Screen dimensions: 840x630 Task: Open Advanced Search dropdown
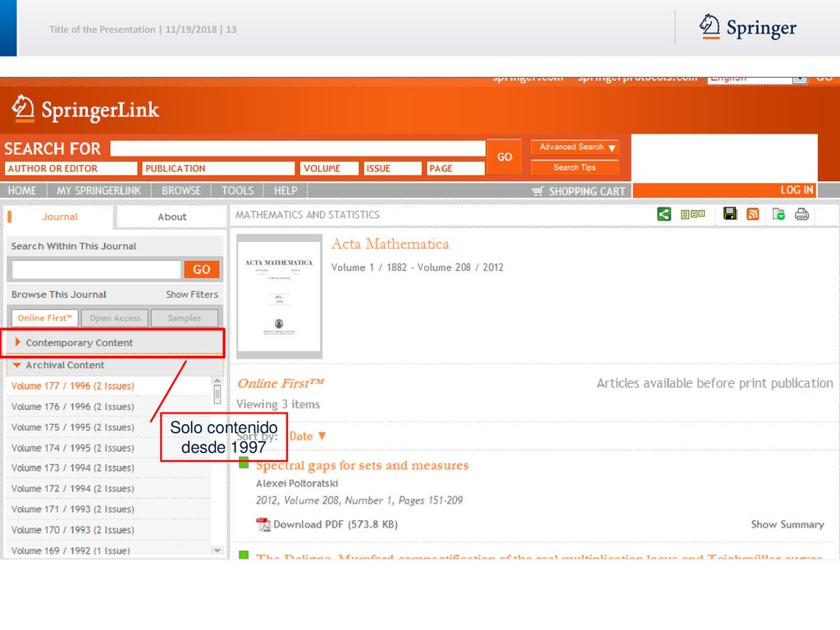(x=575, y=147)
